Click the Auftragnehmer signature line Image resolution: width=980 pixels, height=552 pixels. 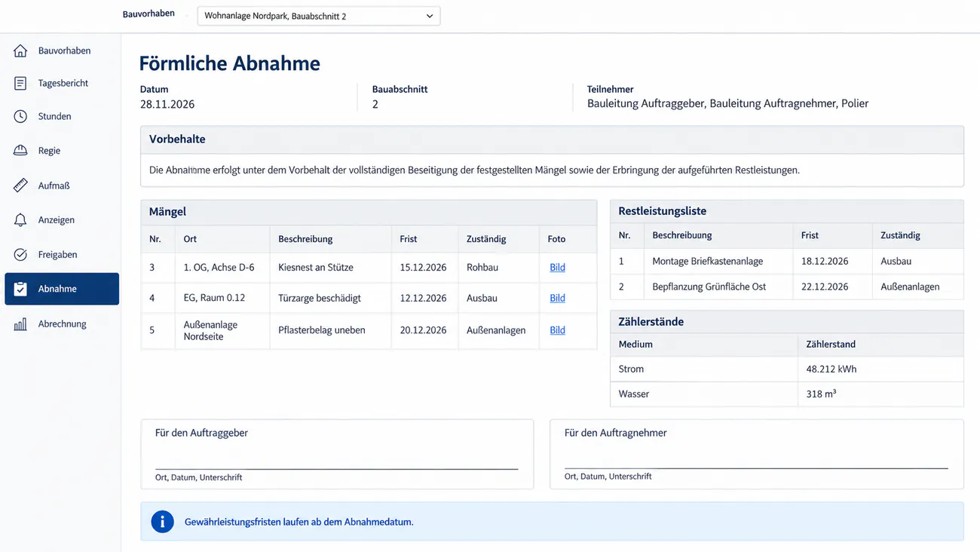coord(756,468)
